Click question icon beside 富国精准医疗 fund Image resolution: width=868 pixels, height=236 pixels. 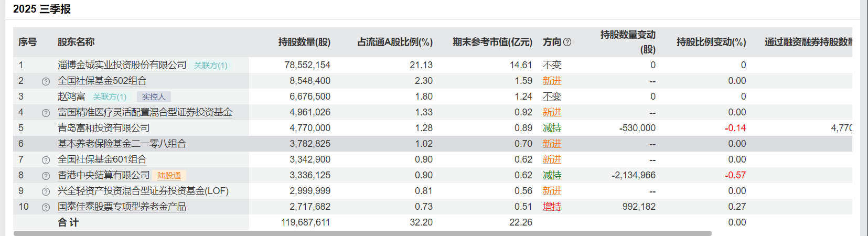pyautogui.click(x=46, y=113)
